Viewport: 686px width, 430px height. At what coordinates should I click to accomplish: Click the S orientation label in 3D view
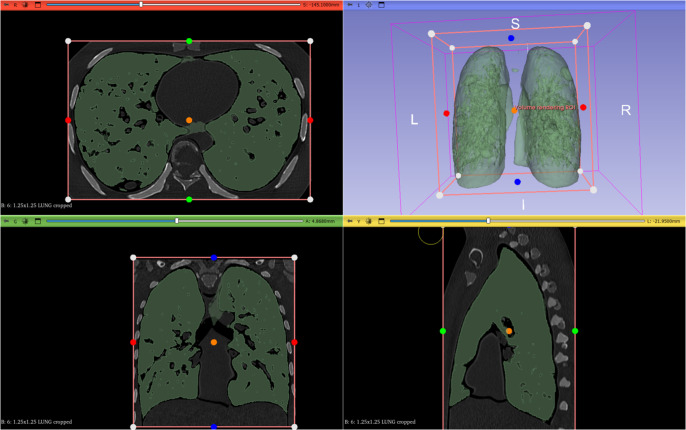tap(515, 24)
